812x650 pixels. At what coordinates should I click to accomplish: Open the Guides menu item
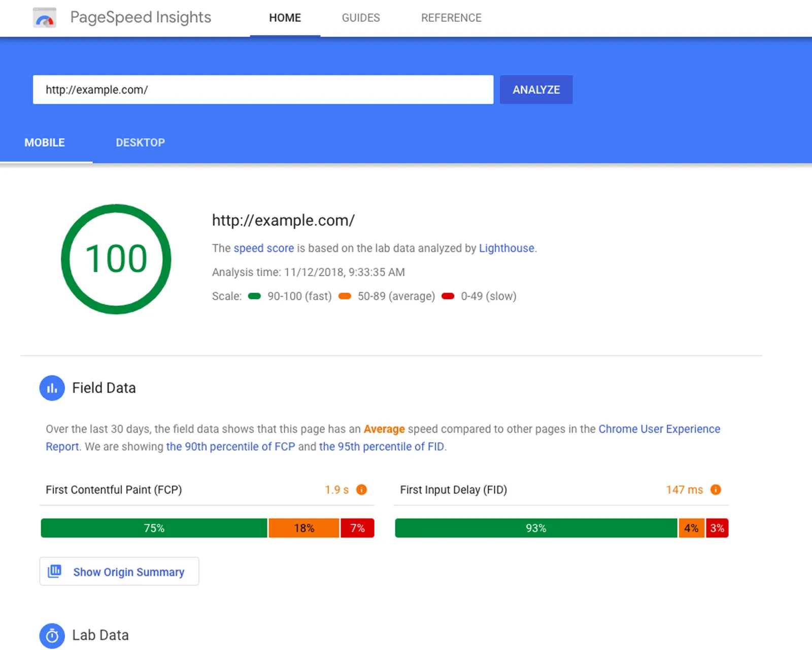tap(360, 18)
